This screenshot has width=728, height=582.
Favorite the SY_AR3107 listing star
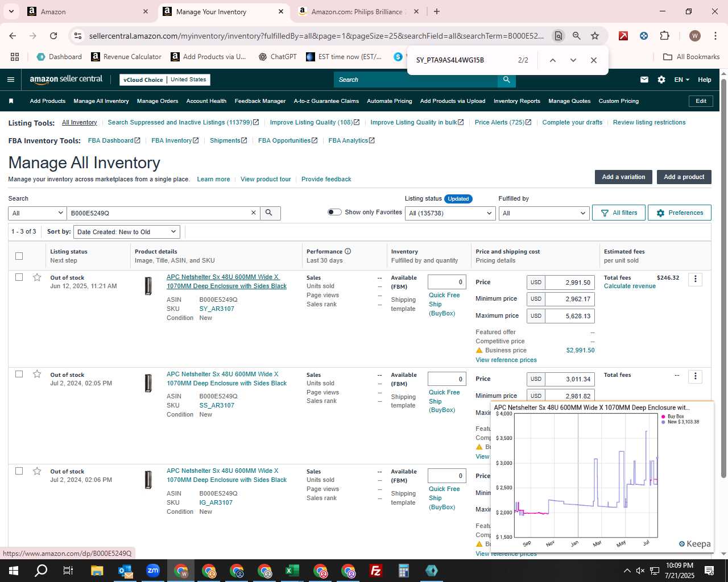pyautogui.click(x=37, y=277)
